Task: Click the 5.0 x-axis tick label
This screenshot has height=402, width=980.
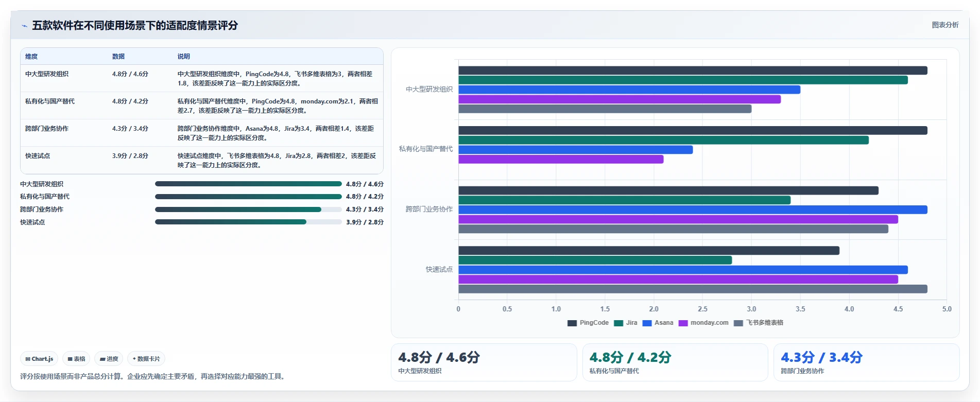Action: point(947,309)
